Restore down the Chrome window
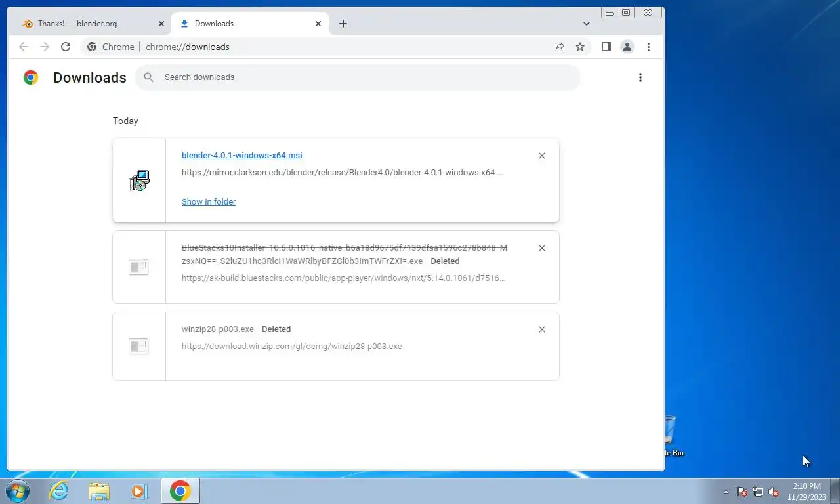The width and height of the screenshot is (840, 504). (626, 12)
